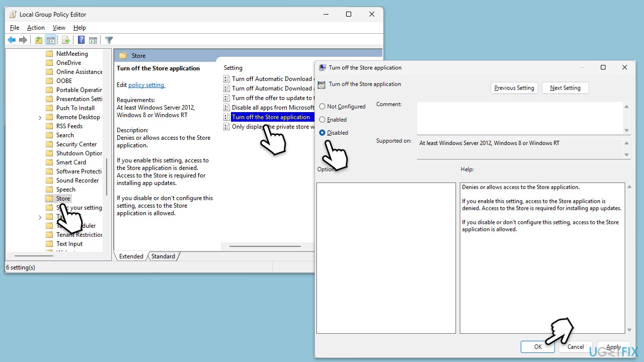Select the Not Configured radio button
This screenshot has height=362, width=644.
click(x=322, y=107)
